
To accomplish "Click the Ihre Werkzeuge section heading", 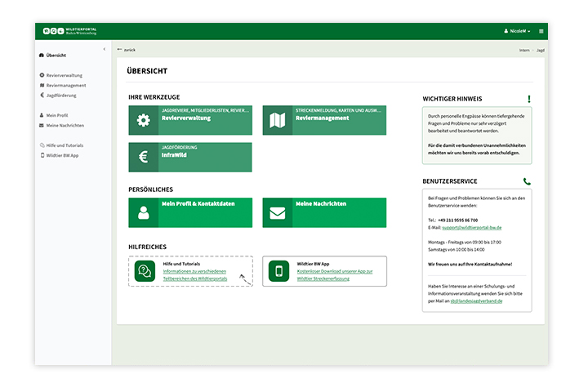I will pos(154,97).
